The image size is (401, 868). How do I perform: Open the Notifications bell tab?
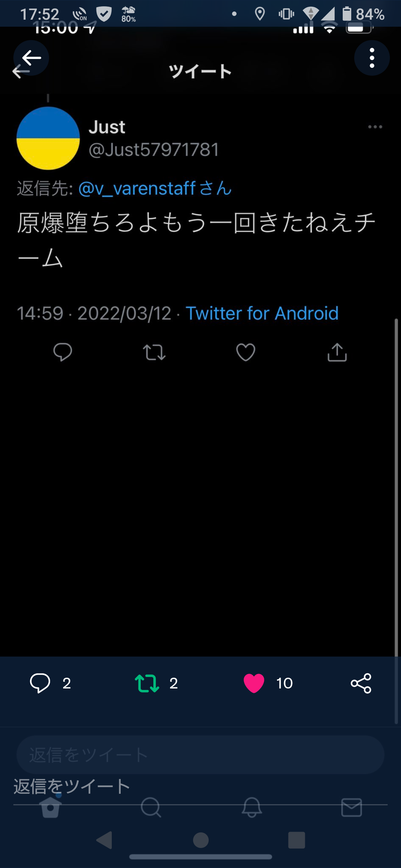click(x=252, y=807)
